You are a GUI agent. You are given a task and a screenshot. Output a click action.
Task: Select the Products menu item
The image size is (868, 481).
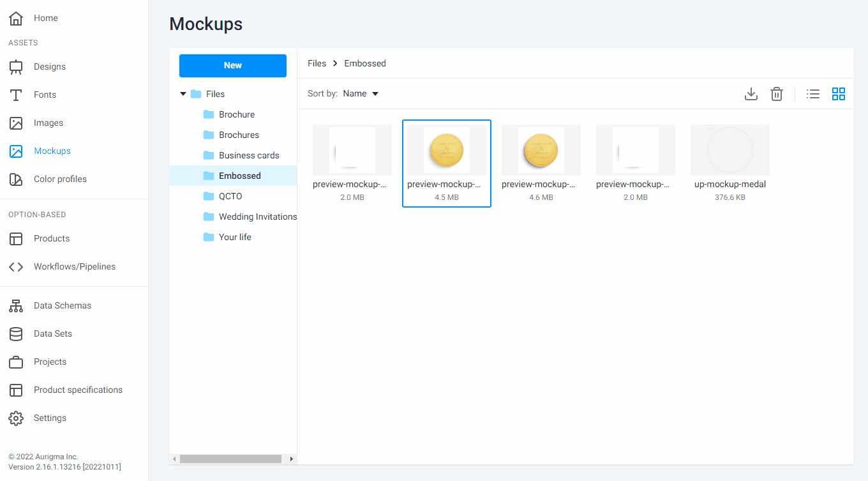(x=51, y=238)
